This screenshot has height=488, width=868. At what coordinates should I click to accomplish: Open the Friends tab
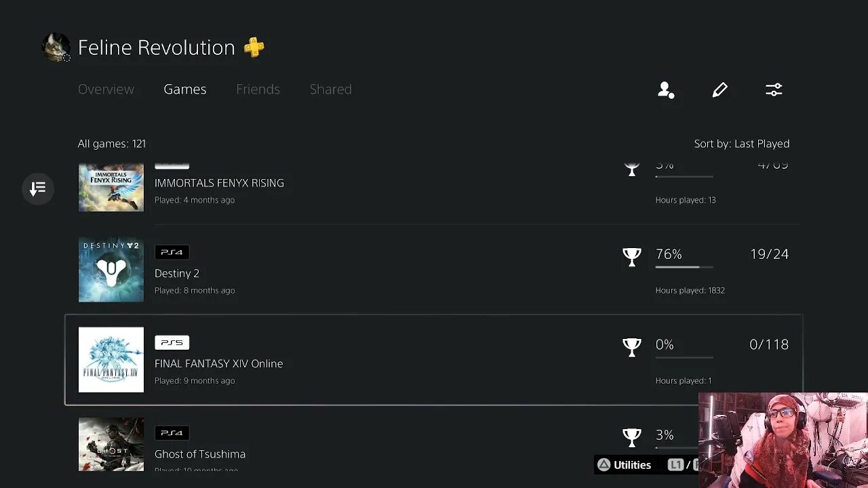[258, 89]
